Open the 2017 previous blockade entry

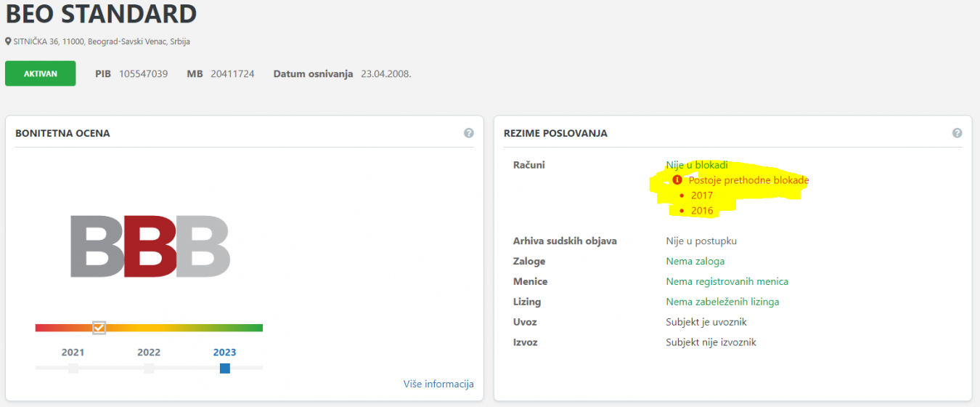702,196
